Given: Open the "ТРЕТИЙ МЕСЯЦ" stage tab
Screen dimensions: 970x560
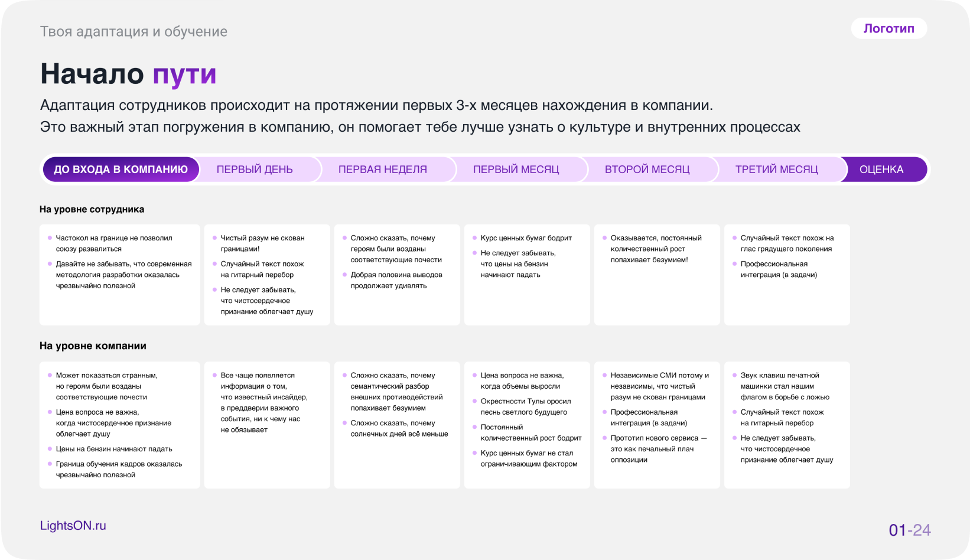Looking at the screenshot, I should 776,169.
